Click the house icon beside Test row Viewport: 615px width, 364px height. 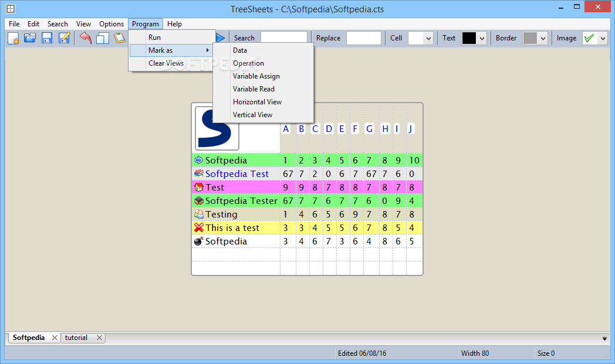199,187
